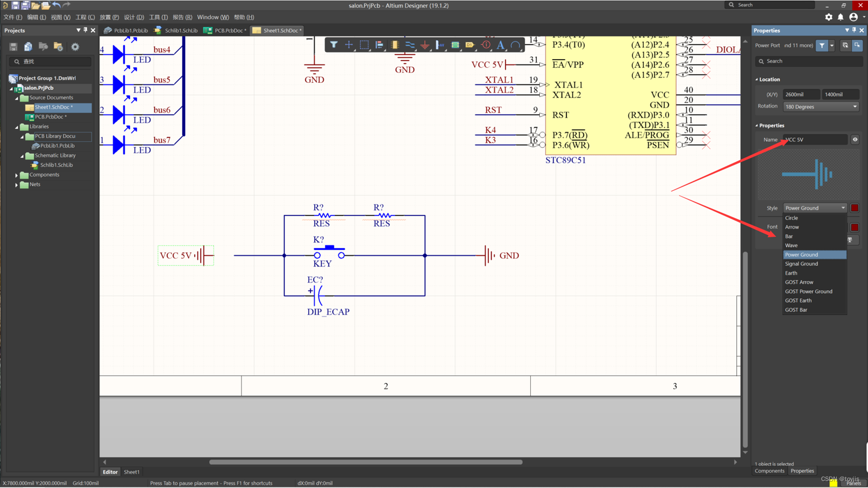Image resolution: width=868 pixels, height=488 pixels.
Task: Toggle the Properties panel selection filter button
Action: [x=822, y=46]
